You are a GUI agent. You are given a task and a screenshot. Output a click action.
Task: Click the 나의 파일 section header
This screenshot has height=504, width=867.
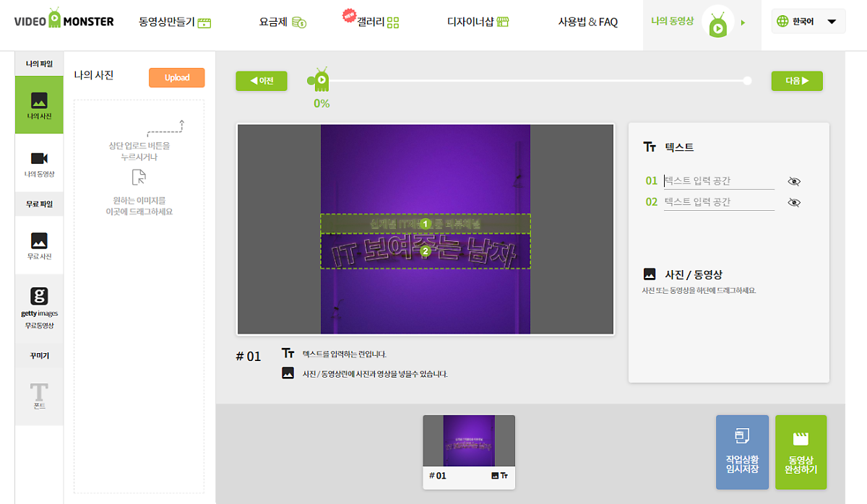(39, 64)
